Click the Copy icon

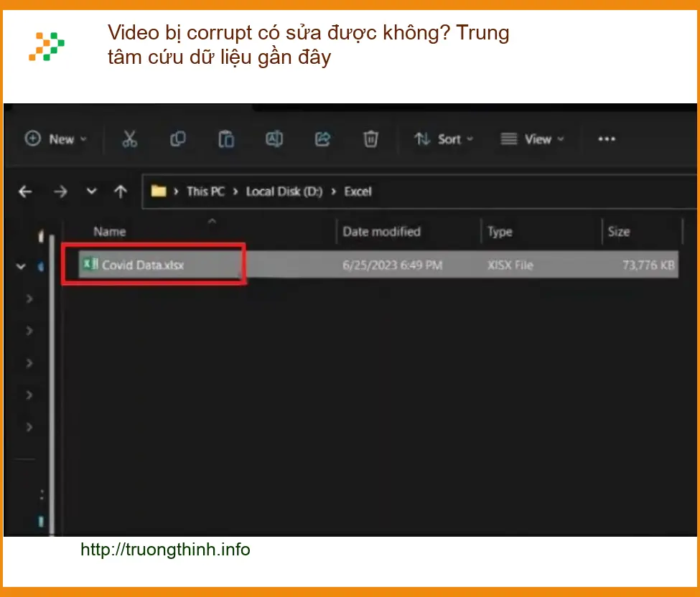click(x=177, y=139)
